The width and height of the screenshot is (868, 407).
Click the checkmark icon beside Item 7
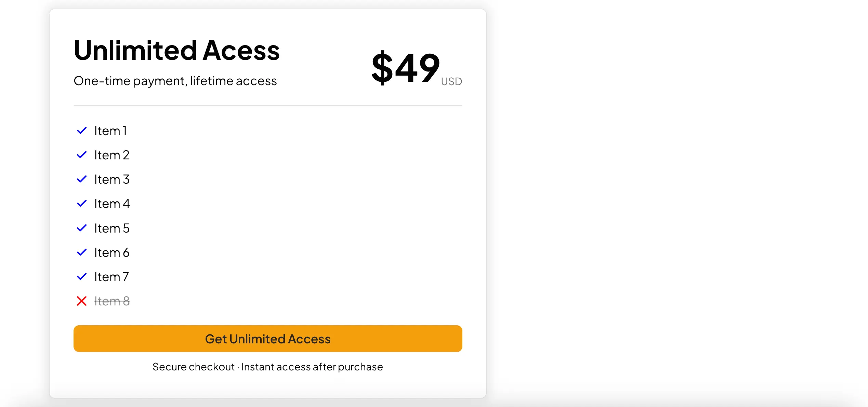click(x=82, y=276)
